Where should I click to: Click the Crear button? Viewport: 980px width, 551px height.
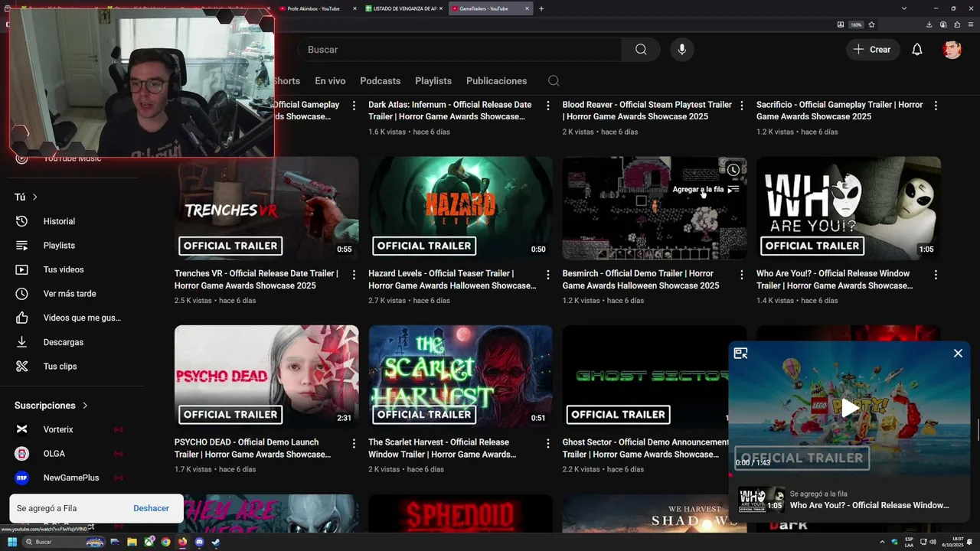click(872, 49)
